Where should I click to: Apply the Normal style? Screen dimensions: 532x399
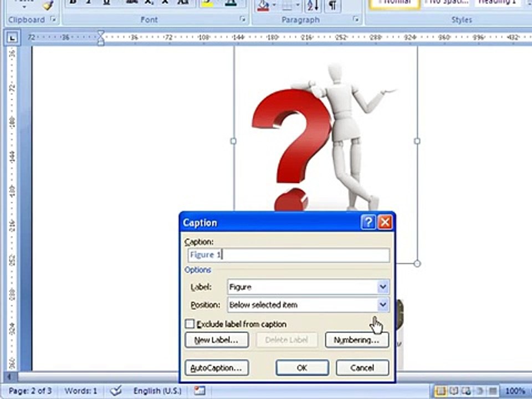coord(394,4)
